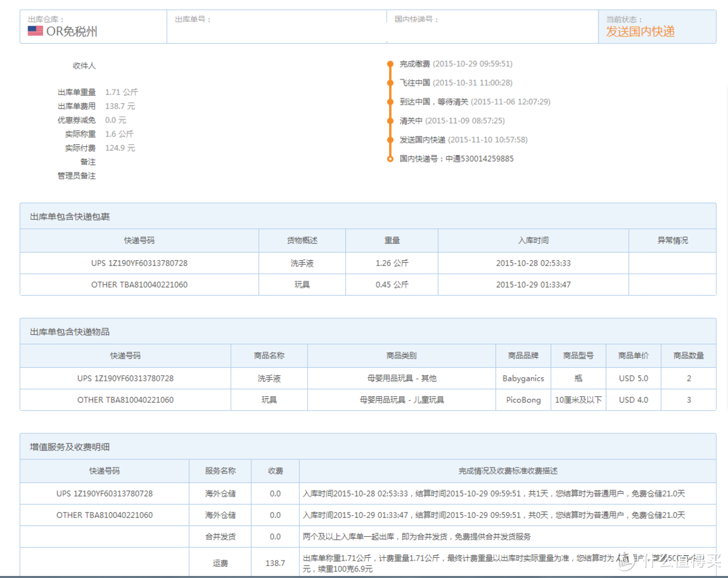Click the 母婴用品玩具 - 儿童玩具 category cell
The width and height of the screenshot is (728, 578).
click(x=402, y=400)
